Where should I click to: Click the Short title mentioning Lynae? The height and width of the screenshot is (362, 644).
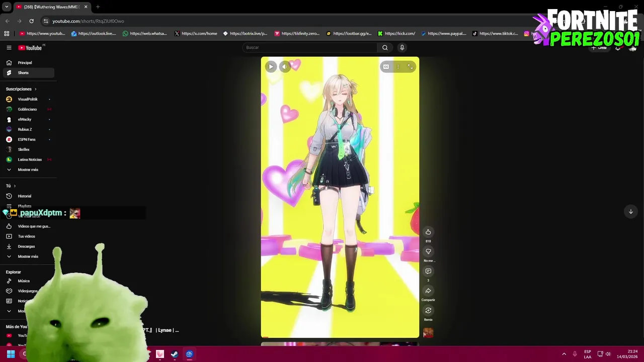pos(161,330)
